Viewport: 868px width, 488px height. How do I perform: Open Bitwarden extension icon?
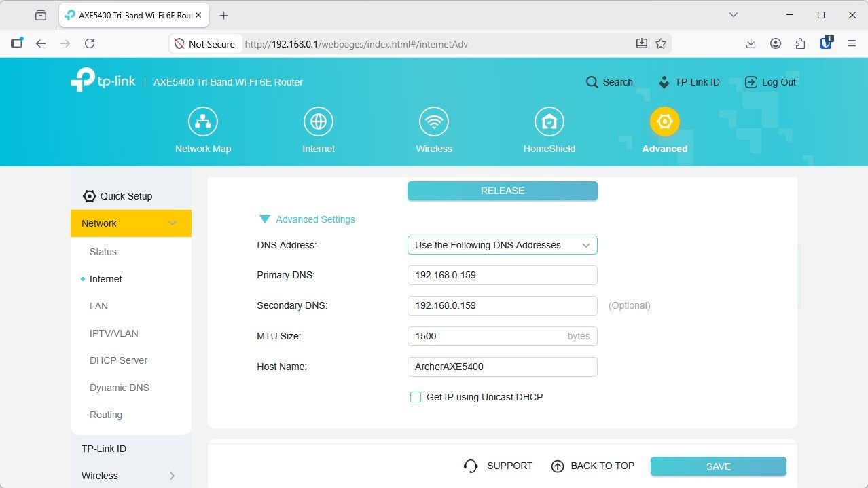(x=827, y=43)
